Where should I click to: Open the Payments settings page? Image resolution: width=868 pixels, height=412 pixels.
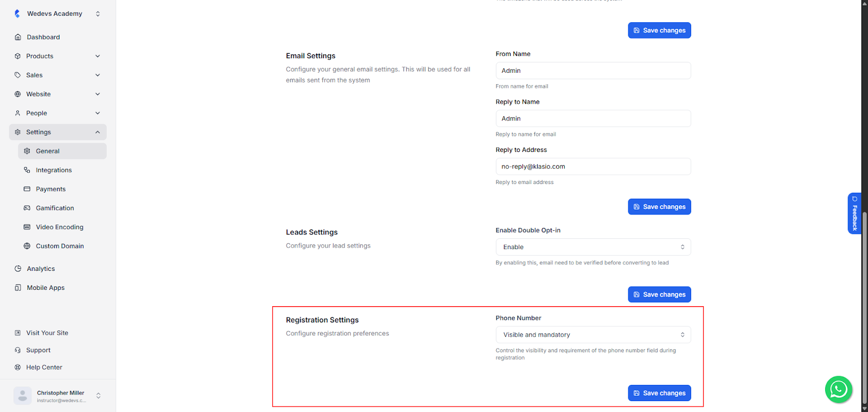50,189
